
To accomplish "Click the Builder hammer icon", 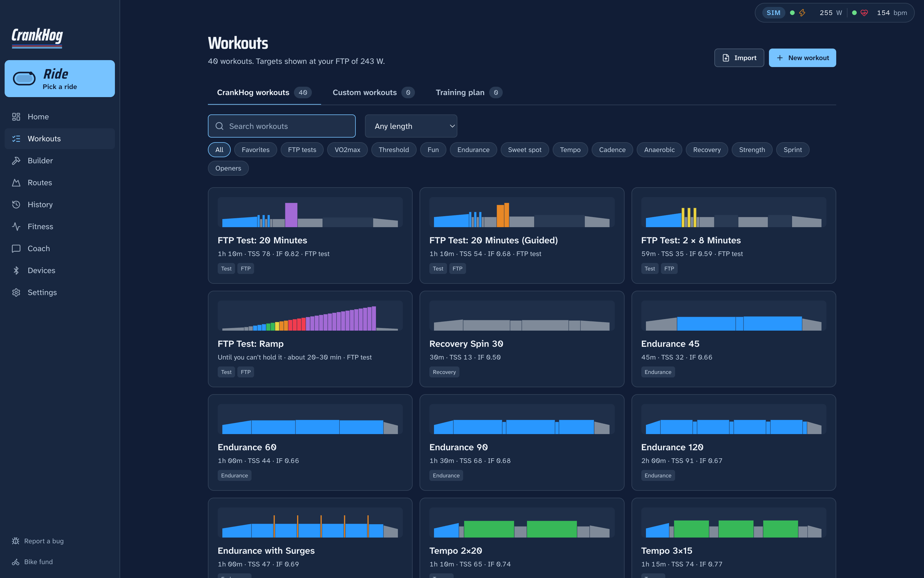I will pos(16,161).
